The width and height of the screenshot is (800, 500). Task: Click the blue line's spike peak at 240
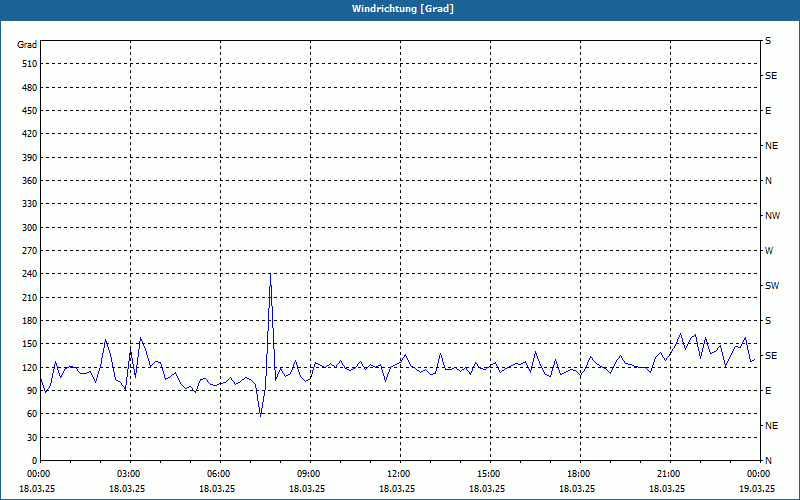point(270,274)
